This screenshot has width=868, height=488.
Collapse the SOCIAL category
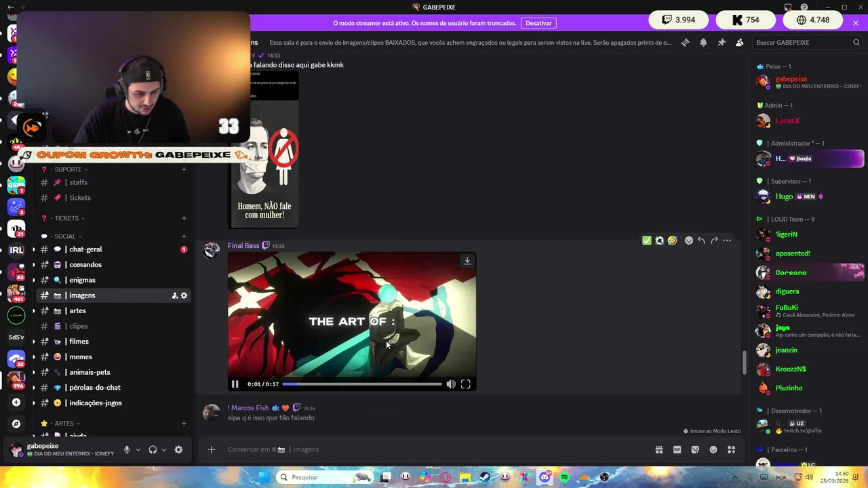[65, 237]
